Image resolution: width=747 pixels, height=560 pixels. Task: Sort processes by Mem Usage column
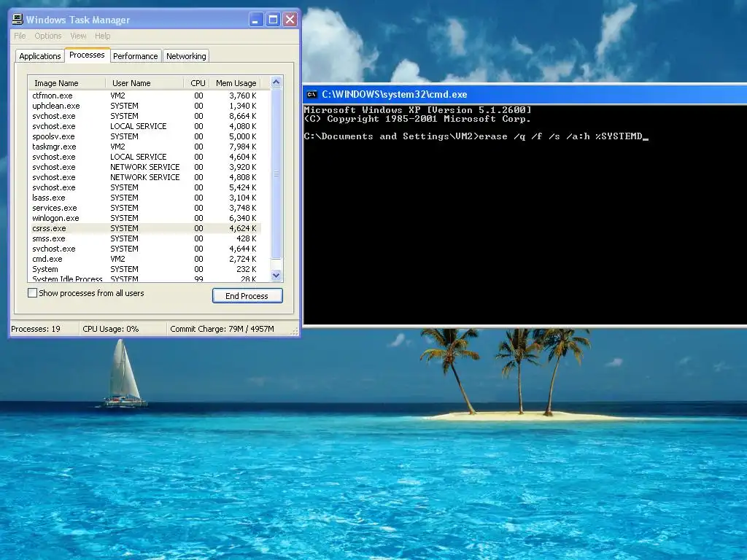pyautogui.click(x=236, y=83)
